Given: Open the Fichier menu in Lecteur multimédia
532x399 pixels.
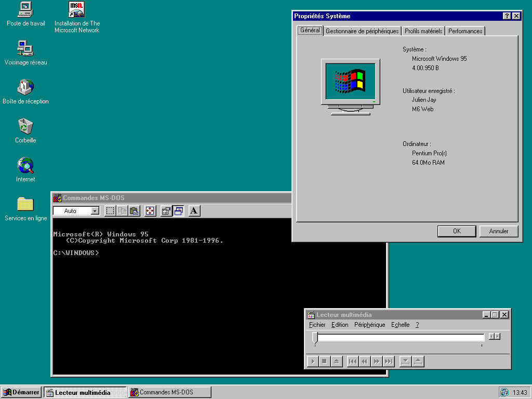Looking at the screenshot, I should click(317, 325).
